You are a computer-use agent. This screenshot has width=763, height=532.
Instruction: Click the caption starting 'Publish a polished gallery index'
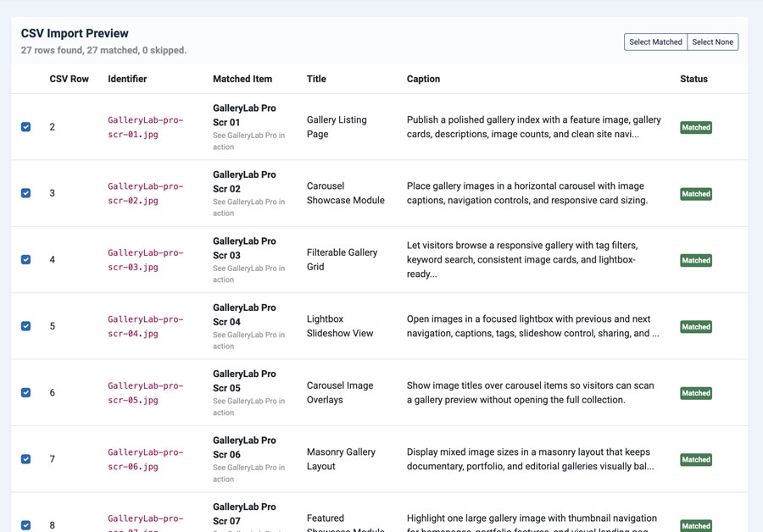point(534,127)
